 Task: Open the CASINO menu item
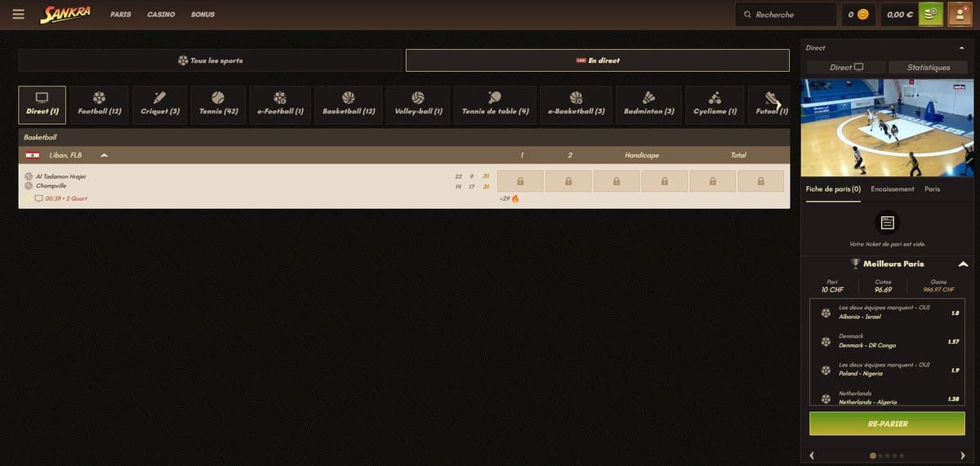[x=161, y=15]
